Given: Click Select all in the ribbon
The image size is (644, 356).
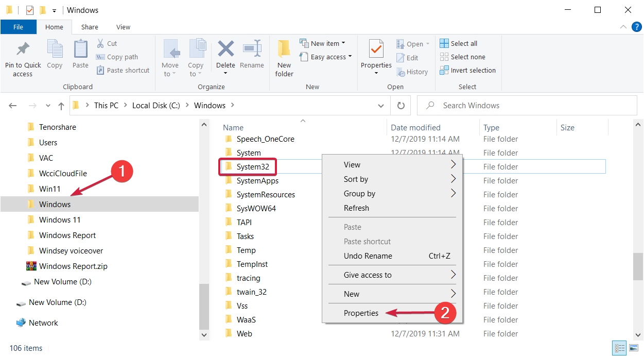Looking at the screenshot, I should coord(459,43).
